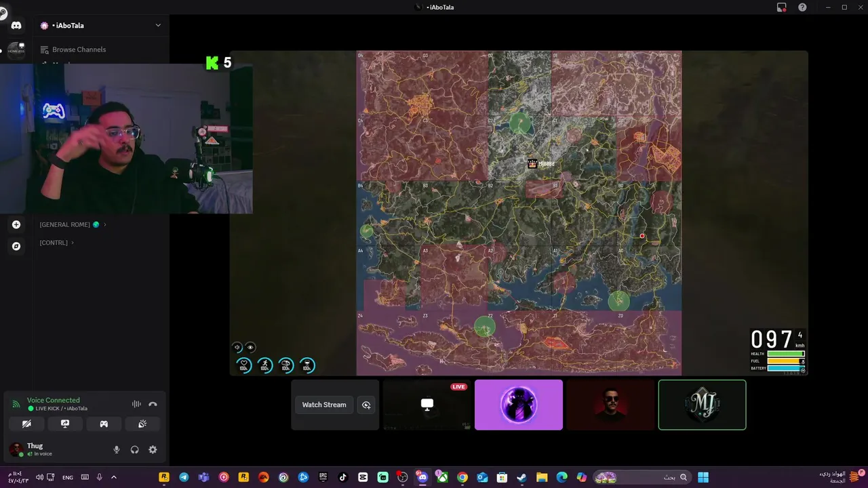Open Microsoft Teams from the taskbar

(203, 477)
